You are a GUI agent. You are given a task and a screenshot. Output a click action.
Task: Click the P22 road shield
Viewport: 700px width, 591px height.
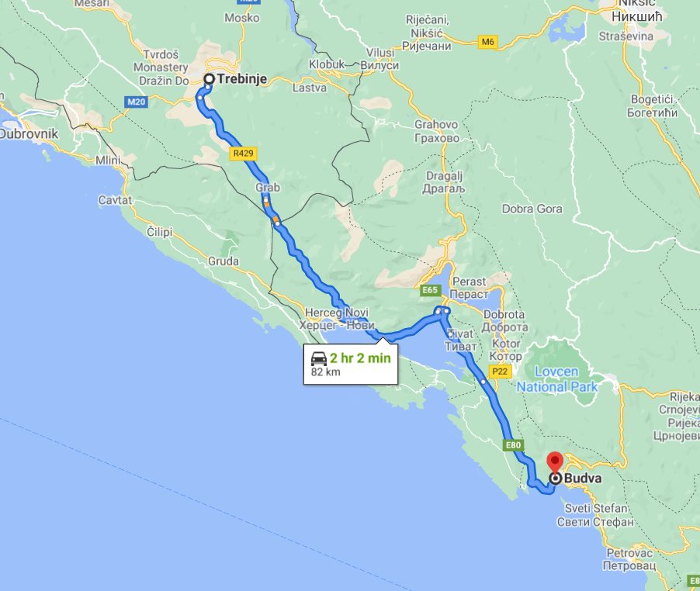pos(500,371)
